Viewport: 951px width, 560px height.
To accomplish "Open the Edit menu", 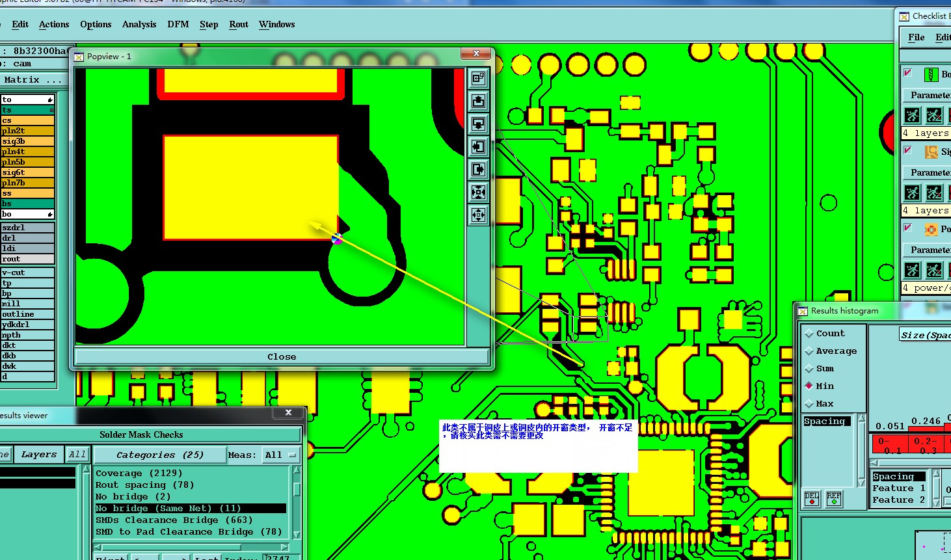I will (x=20, y=25).
